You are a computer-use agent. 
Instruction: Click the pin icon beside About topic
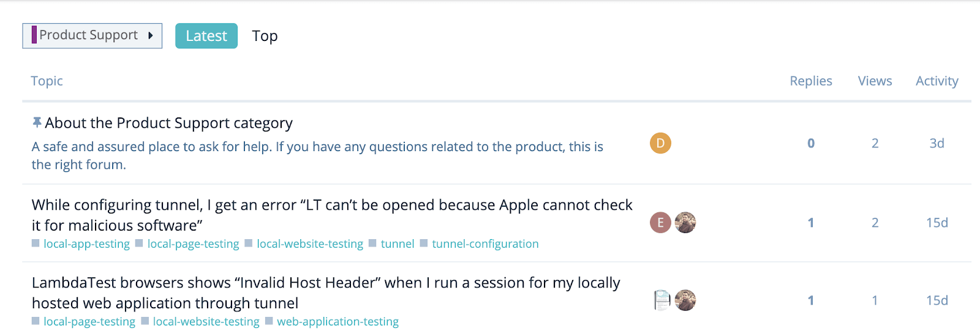coord(37,123)
